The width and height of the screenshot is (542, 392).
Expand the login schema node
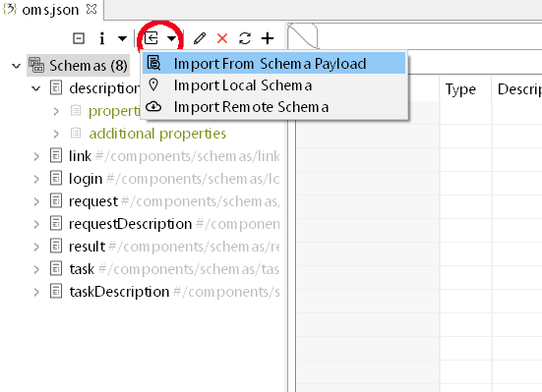point(36,179)
